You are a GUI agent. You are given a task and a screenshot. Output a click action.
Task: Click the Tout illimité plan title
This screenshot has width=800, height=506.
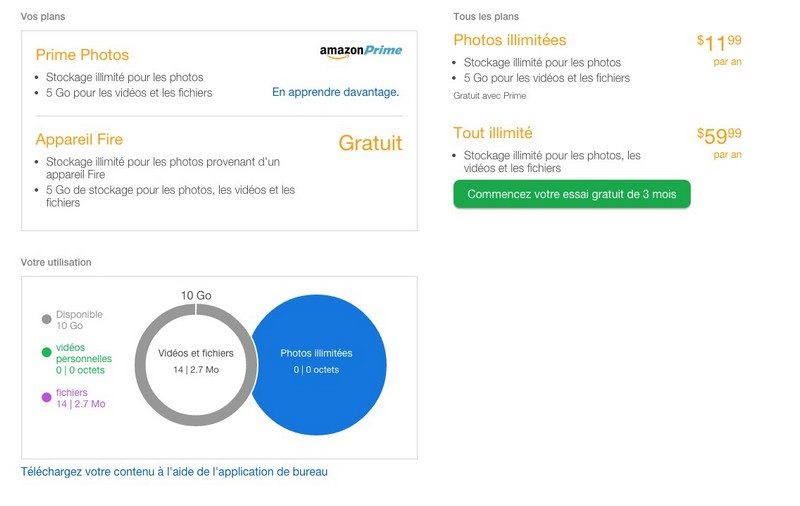tap(492, 133)
